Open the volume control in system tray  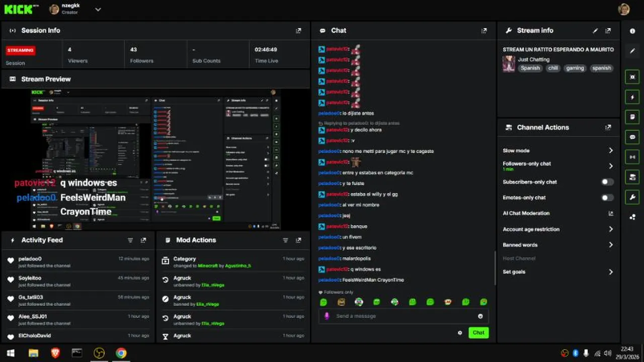coord(607,353)
